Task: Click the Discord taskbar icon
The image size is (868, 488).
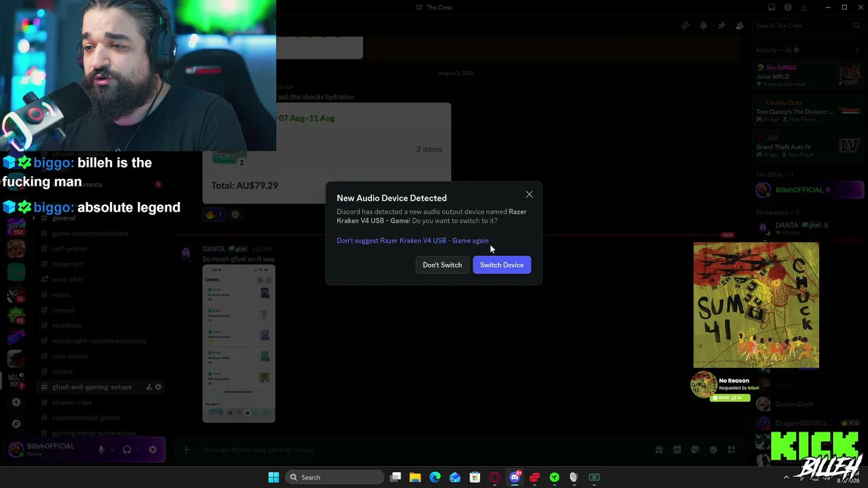Action: (x=515, y=477)
